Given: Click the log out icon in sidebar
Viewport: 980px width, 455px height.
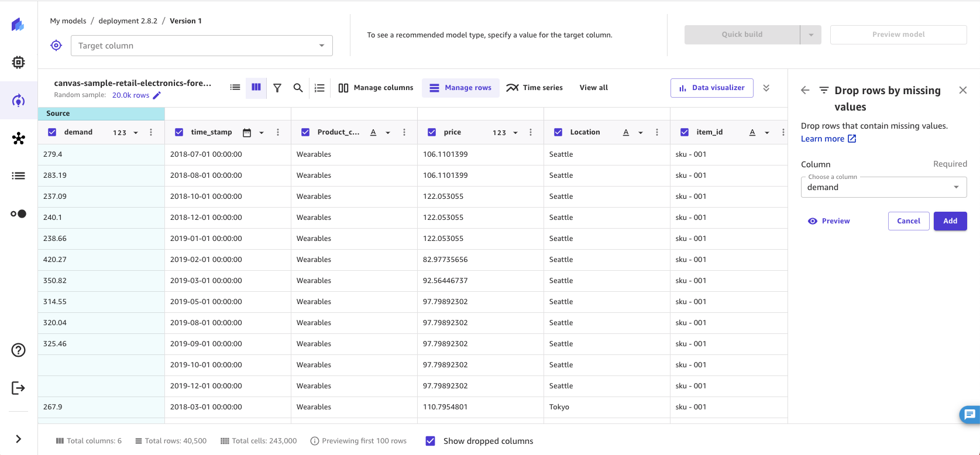Looking at the screenshot, I should click(x=19, y=388).
